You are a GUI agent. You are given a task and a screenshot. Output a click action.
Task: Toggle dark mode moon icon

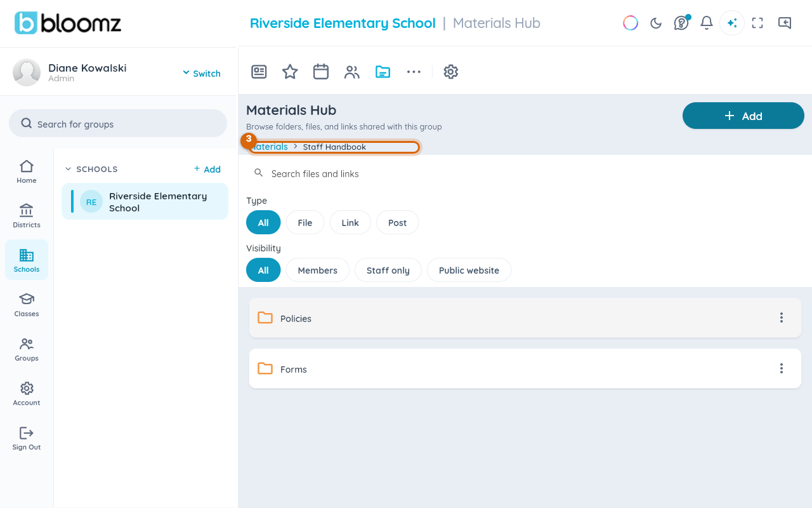pyautogui.click(x=656, y=23)
